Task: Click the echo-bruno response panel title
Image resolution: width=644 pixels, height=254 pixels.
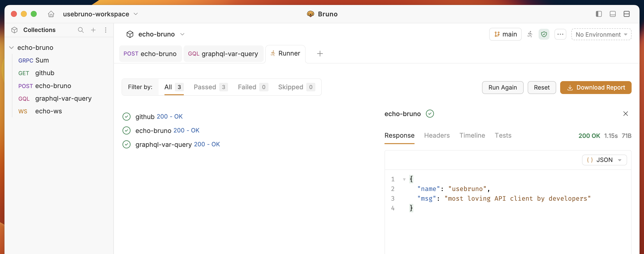Action: (x=402, y=114)
